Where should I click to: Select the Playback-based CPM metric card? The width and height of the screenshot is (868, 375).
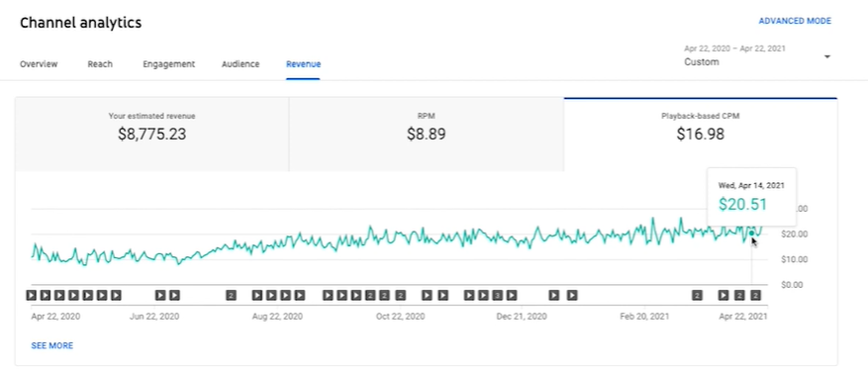pyautogui.click(x=701, y=135)
